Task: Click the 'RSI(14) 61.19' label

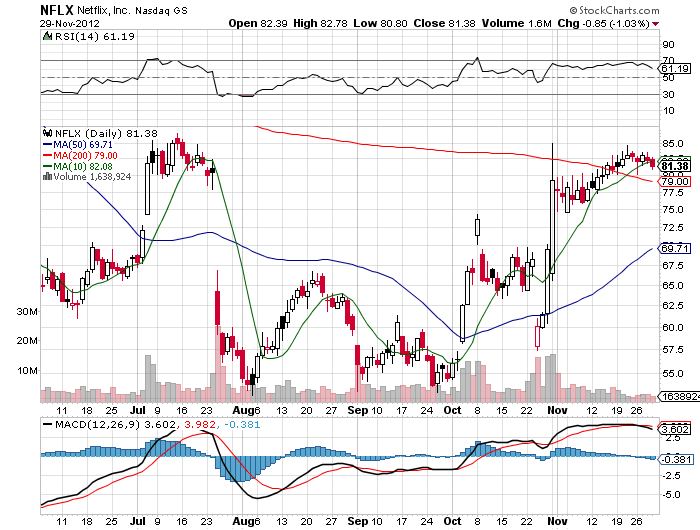Action: [95, 37]
